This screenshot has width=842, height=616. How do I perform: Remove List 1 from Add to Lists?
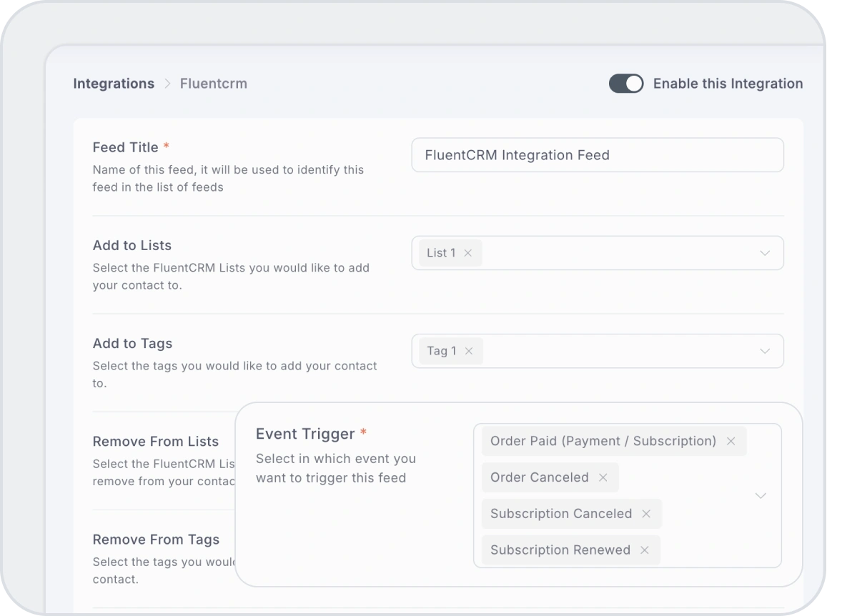467,252
